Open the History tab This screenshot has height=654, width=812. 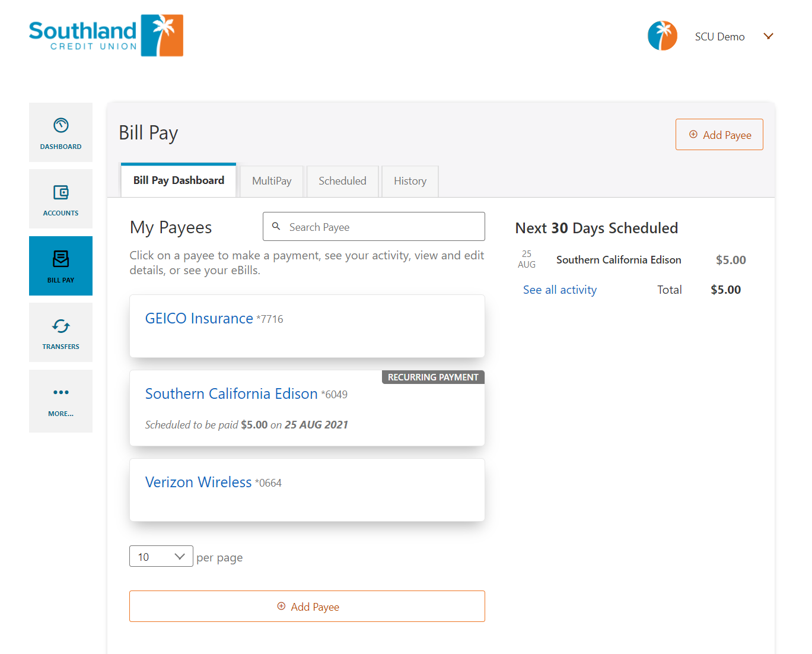[410, 181]
